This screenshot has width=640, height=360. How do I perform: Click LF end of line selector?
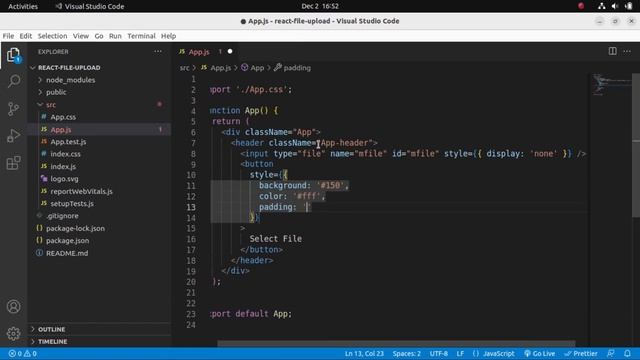460,353
